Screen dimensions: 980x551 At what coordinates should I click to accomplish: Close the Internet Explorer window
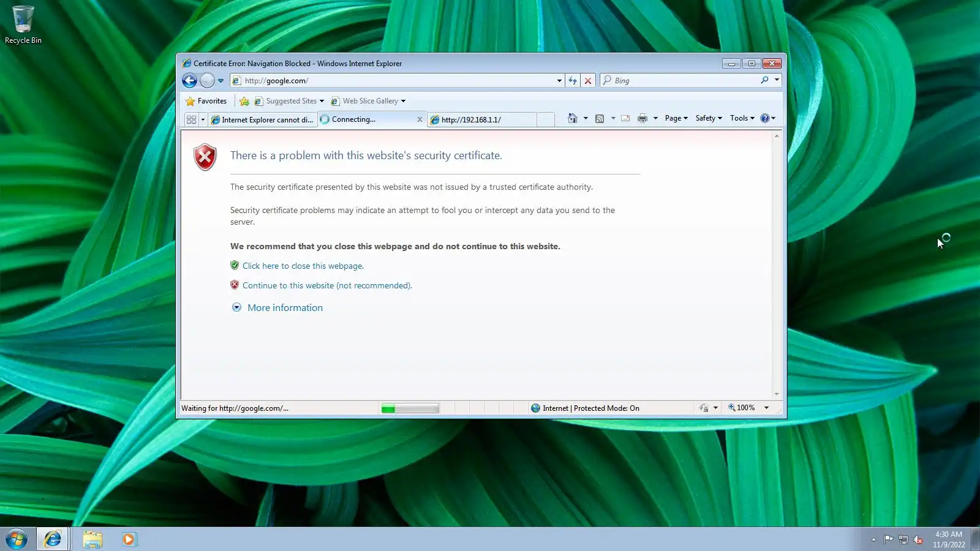pos(772,63)
